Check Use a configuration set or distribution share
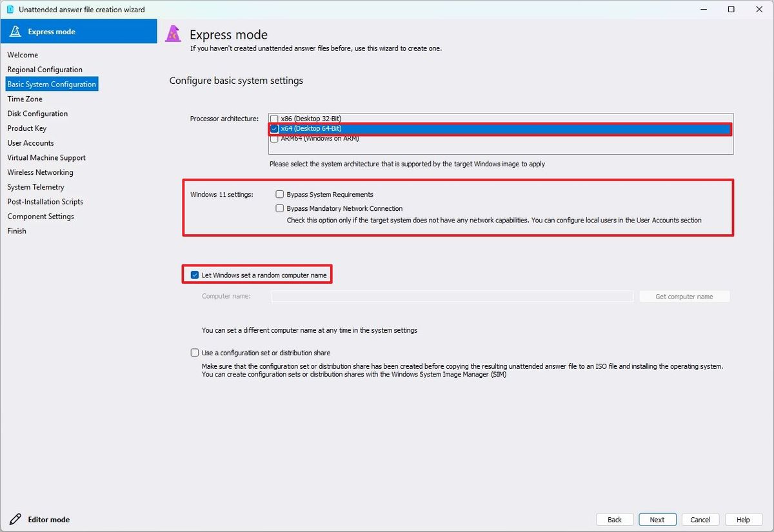774x532 pixels. pos(194,352)
